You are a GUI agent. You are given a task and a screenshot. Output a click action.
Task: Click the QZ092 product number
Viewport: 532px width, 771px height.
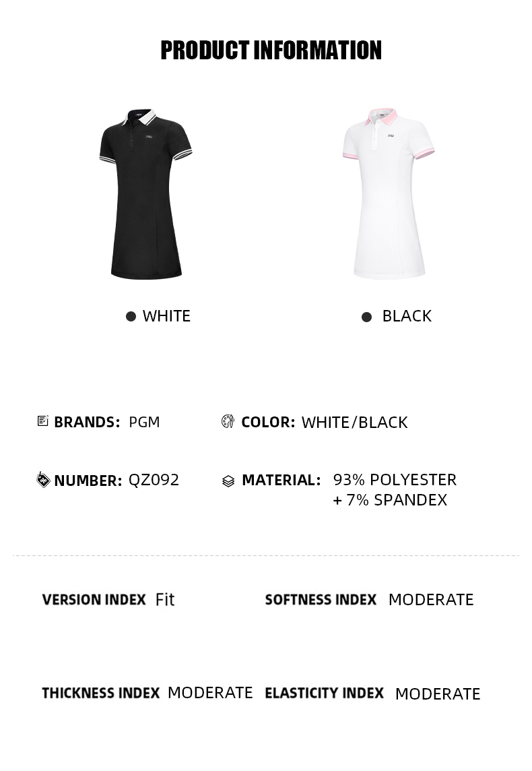tap(154, 480)
